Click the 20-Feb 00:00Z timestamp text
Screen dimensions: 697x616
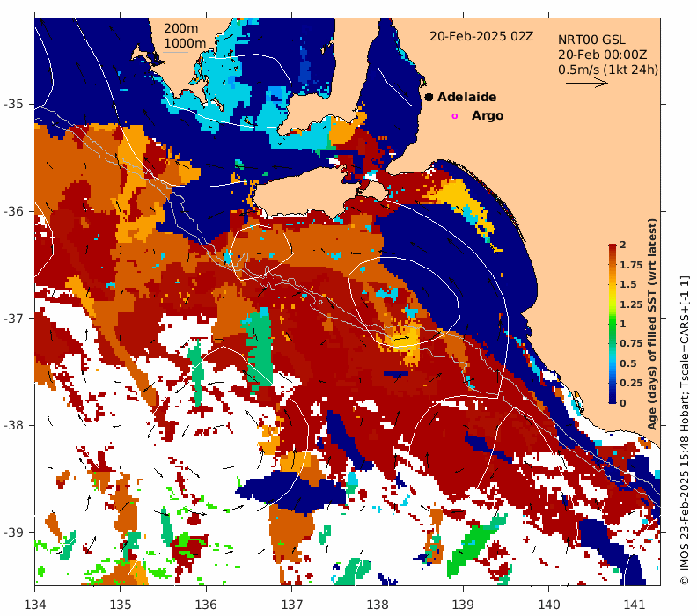coord(602,55)
